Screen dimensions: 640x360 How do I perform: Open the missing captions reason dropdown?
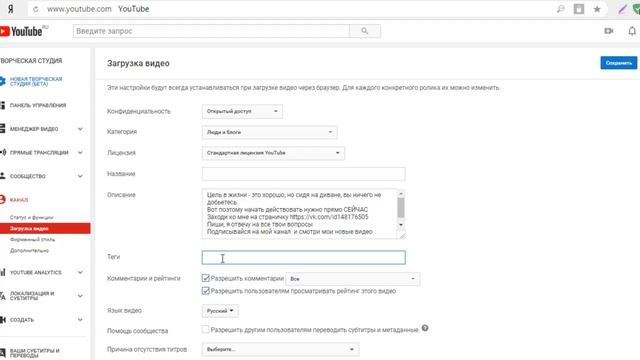(280, 349)
